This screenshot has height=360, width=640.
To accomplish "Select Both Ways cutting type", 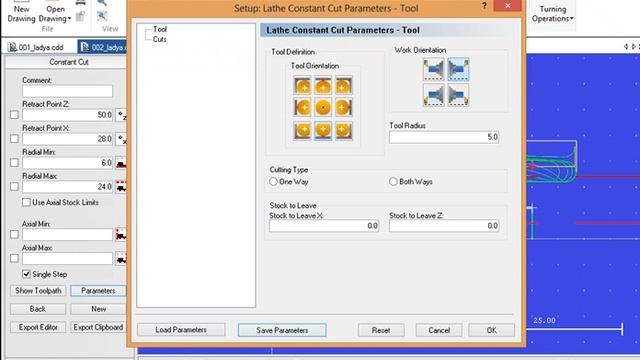I will 393,182.
